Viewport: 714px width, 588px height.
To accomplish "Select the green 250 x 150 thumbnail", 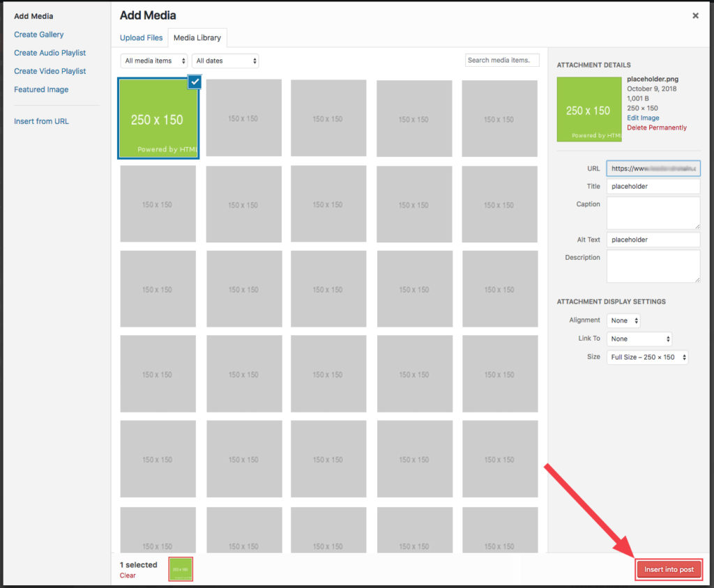I will pos(158,118).
